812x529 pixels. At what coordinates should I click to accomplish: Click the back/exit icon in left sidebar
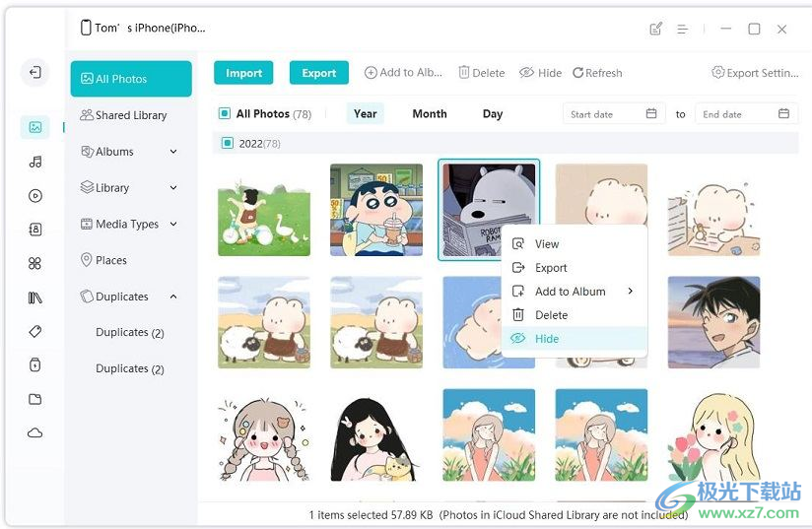point(35,72)
